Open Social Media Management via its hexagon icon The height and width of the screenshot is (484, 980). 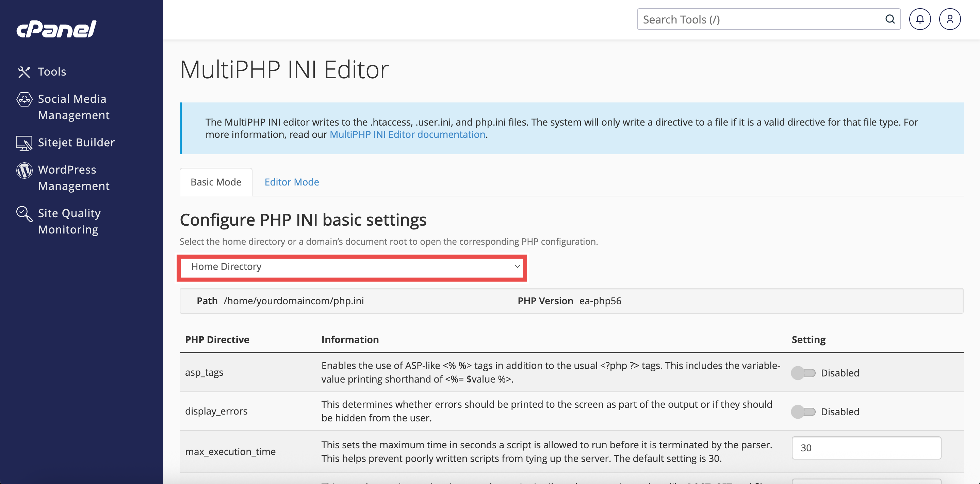[24, 99]
